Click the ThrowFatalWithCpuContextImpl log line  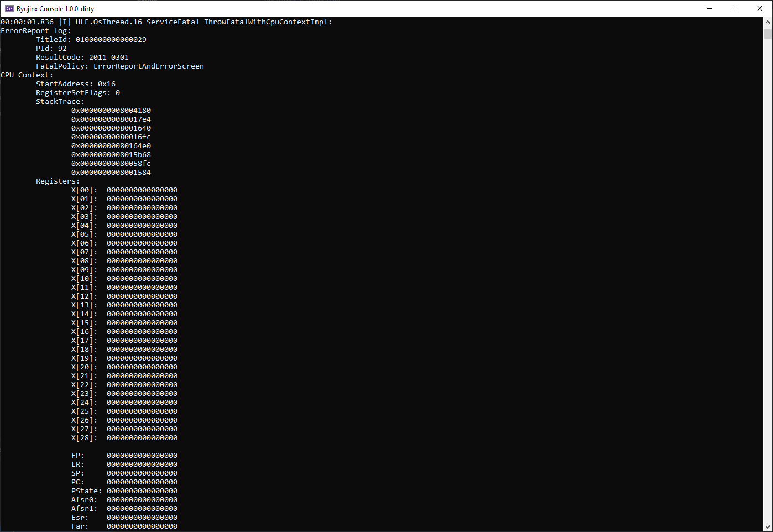click(x=166, y=22)
